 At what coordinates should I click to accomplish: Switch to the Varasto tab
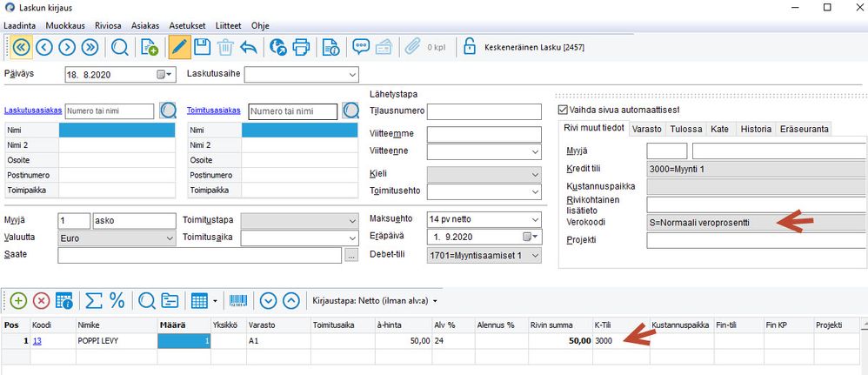click(x=647, y=129)
